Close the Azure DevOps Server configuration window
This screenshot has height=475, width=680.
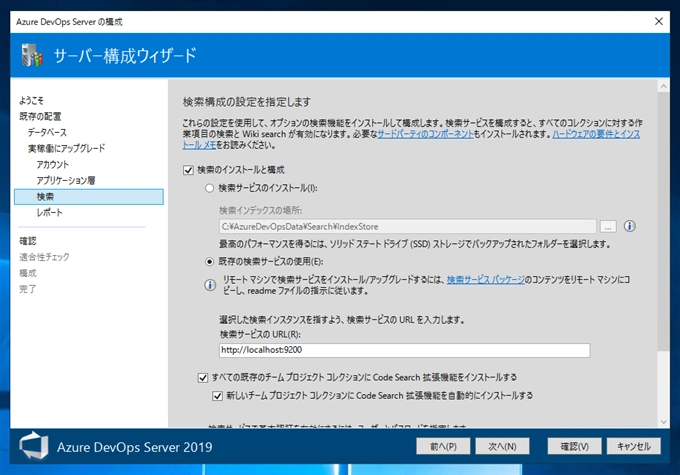[x=658, y=21]
